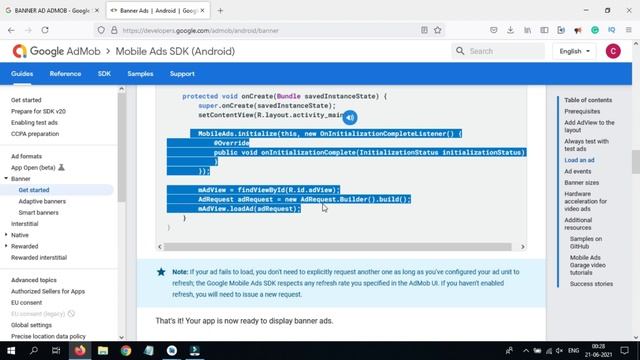Show the sidebars toolbar icon

pyautogui.click(x=544, y=30)
